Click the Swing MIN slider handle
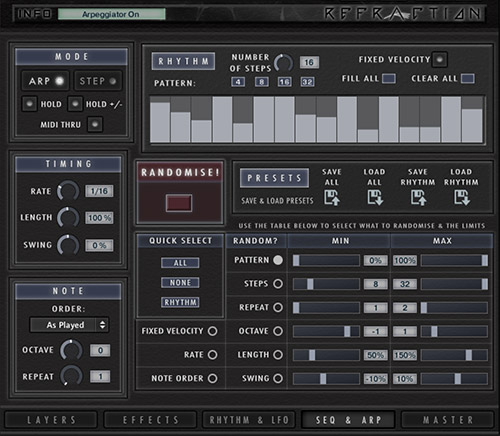The image size is (500, 436). point(323,379)
